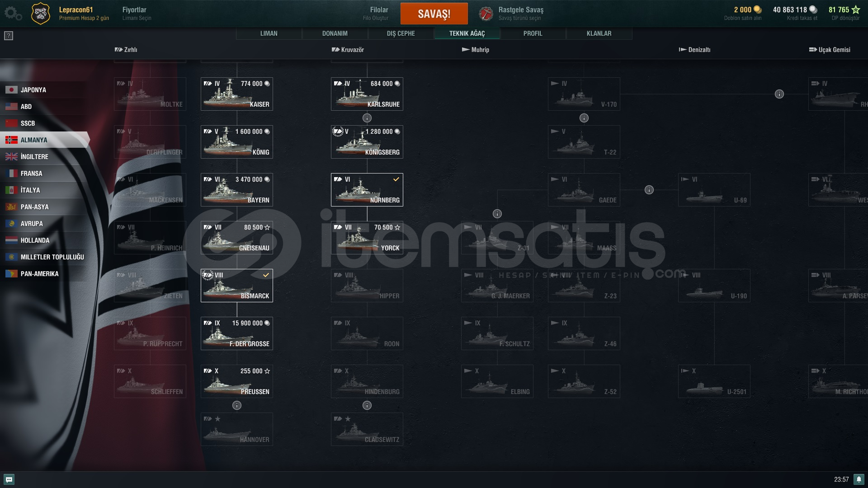Select the checked Nürnberg ship
Screen dimensions: 868x488
pyautogui.click(x=367, y=190)
